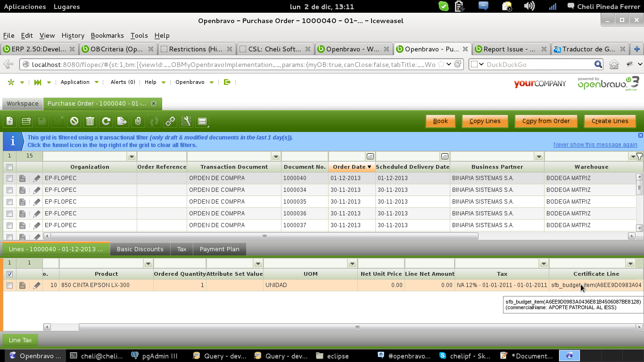Screen dimensions: 644x362
Task: Switch to the Payment Plan tab
Action: (x=219, y=249)
